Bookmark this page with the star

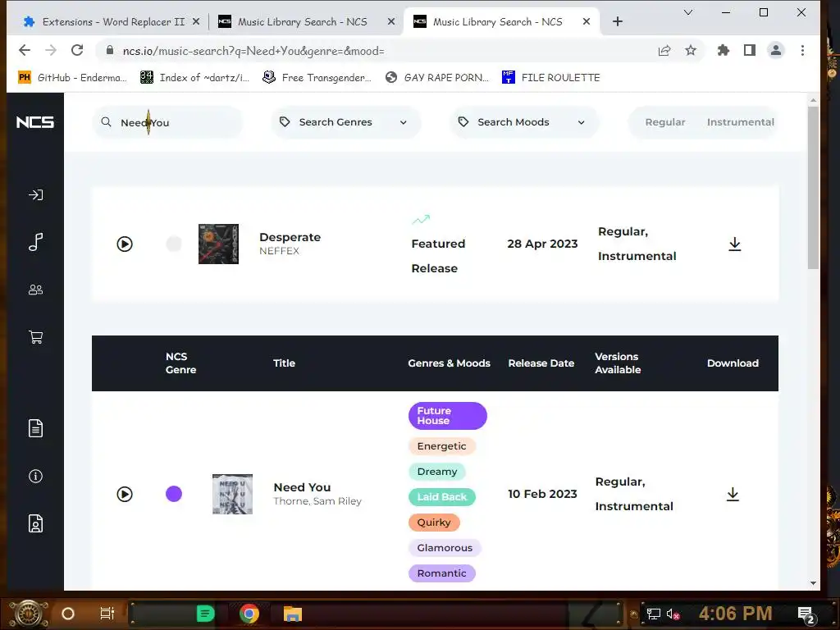click(691, 50)
